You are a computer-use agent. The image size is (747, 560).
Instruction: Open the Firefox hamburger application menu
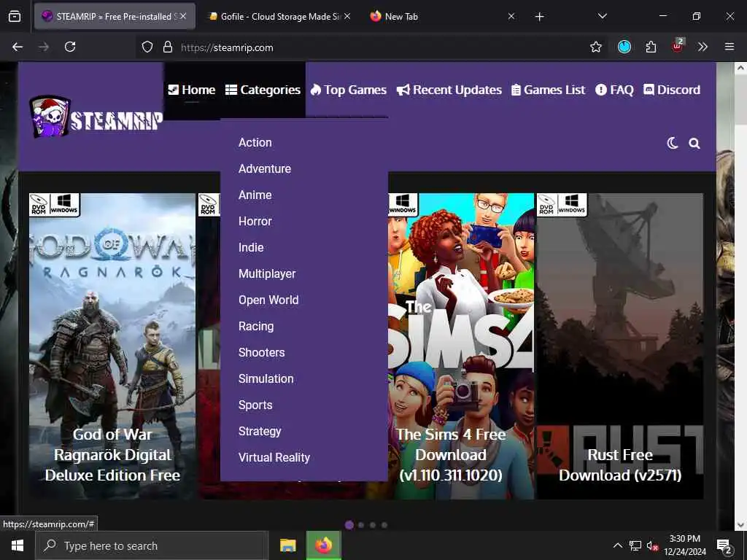tap(729, 47)
